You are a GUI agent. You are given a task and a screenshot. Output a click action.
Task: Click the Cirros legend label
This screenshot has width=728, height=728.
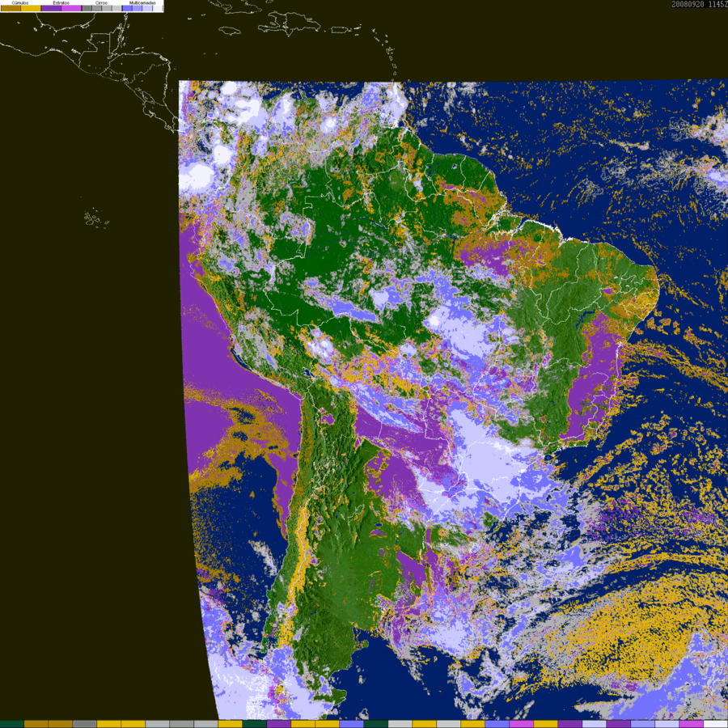pos(101,2)
